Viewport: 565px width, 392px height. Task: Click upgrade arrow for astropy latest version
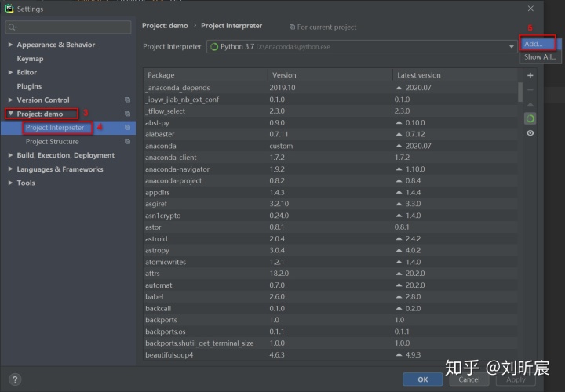399,250
